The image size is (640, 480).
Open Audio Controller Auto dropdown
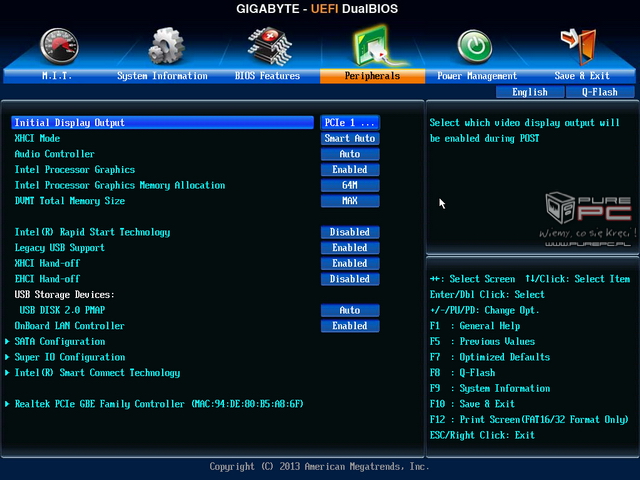pyautogui.click(x=350, y=154)
